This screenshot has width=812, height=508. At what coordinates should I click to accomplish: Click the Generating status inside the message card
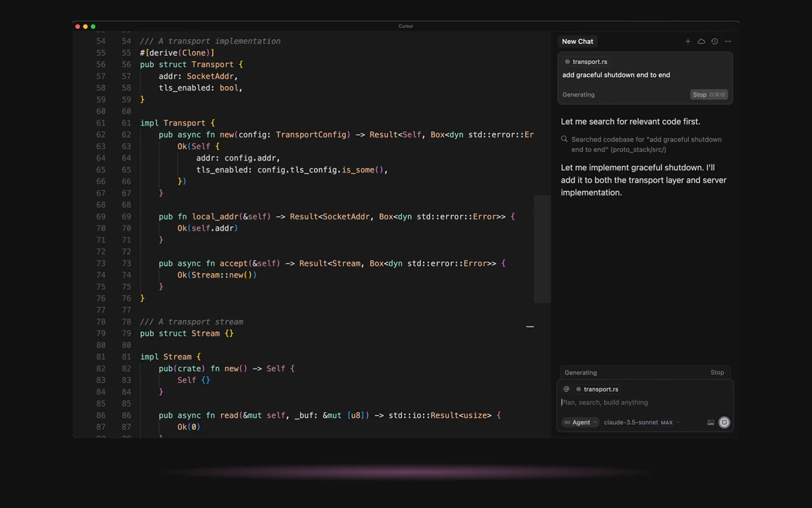pyautogui.click(x=578, y=94)
